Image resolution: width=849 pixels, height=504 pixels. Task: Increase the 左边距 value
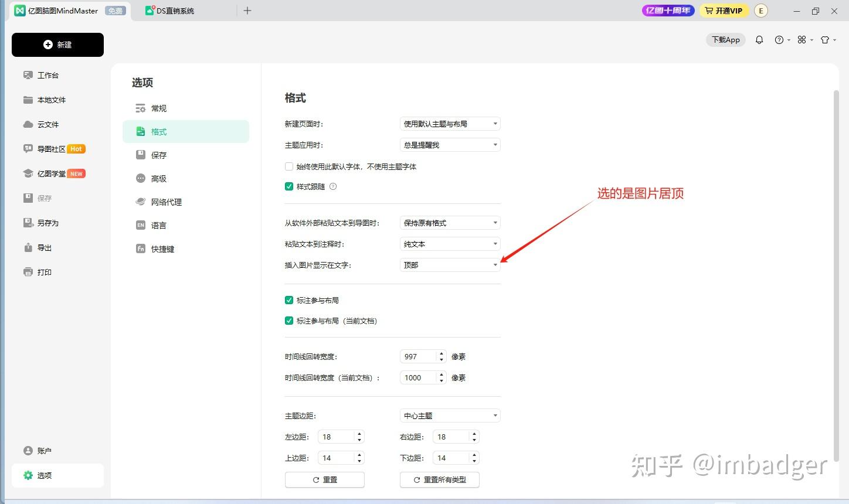point(359,434)
